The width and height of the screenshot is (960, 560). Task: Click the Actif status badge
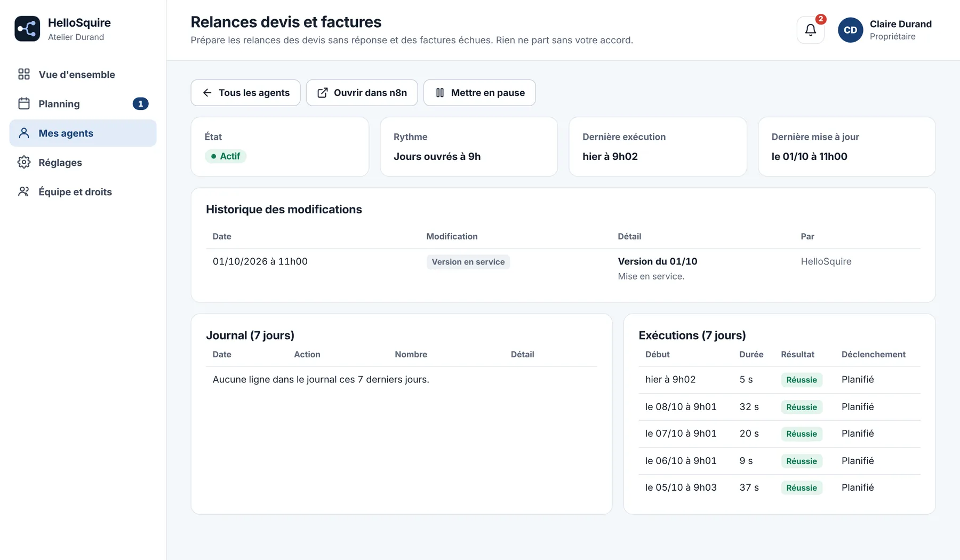click(226, 156)
